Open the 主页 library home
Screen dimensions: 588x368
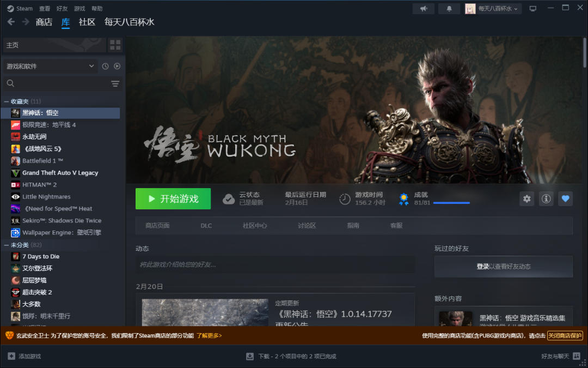pyautogui.click(x=54, y=45)
